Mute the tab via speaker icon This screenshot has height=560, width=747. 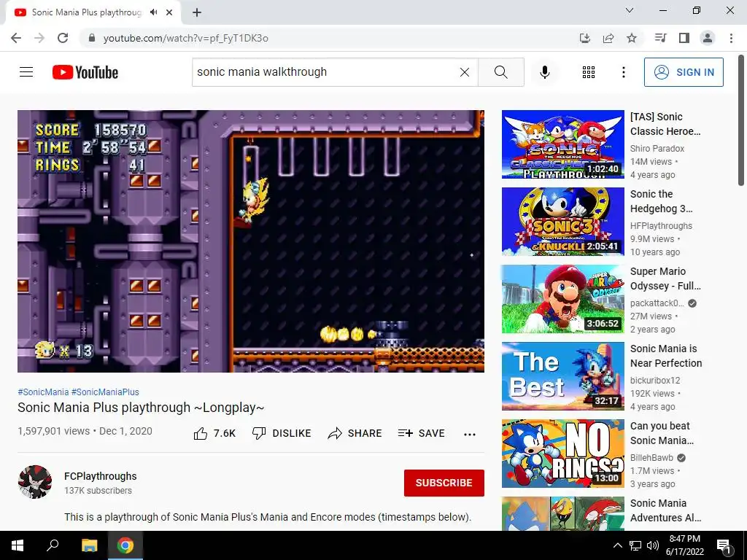click(153, 12)
